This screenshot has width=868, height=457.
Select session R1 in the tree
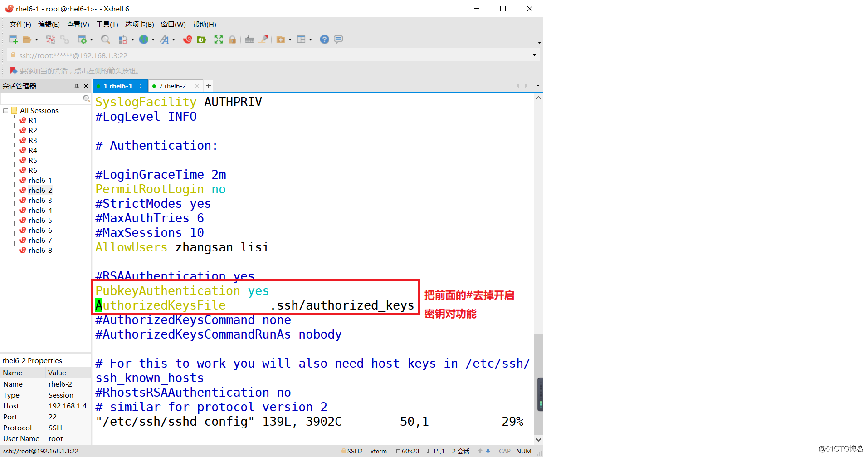32,121
